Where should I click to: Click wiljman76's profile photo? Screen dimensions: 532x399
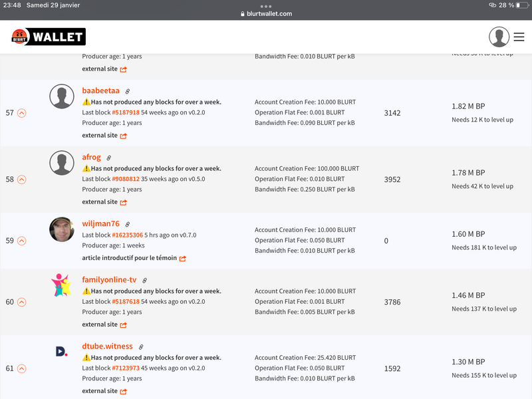(x=62, y=229)
